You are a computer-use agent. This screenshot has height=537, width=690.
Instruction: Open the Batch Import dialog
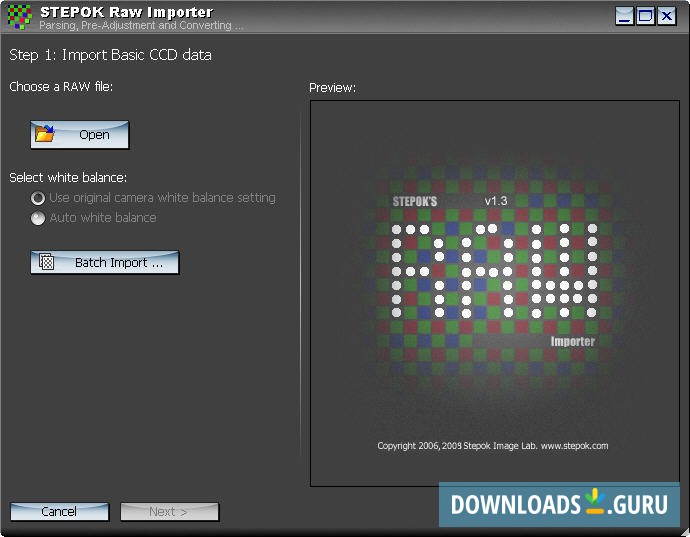105,262
